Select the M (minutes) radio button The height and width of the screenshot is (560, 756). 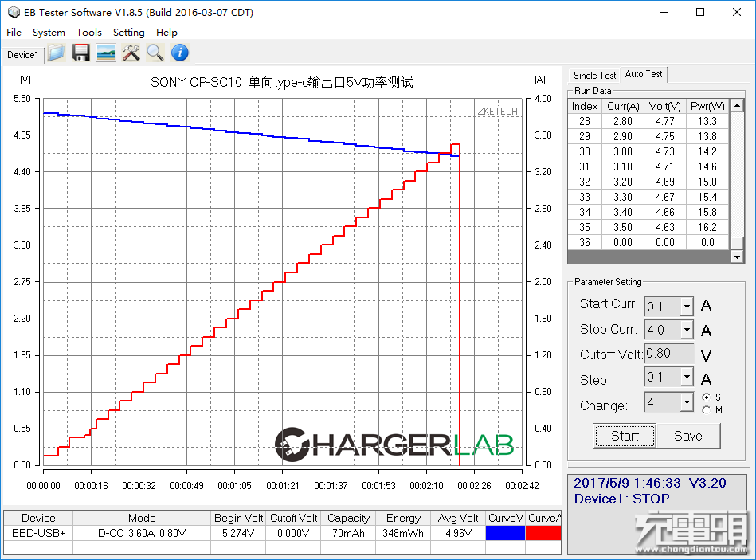coord(707,410)
